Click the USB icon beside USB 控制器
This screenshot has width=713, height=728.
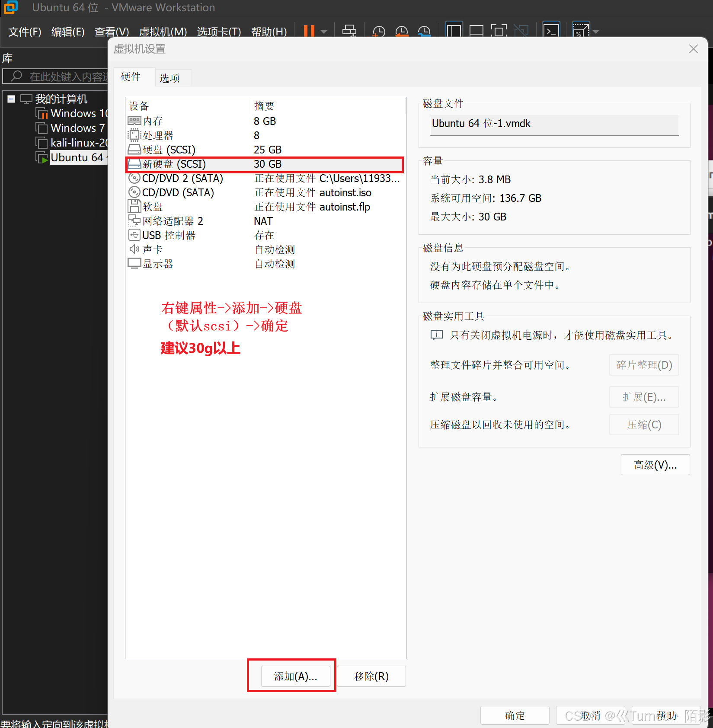134,235
